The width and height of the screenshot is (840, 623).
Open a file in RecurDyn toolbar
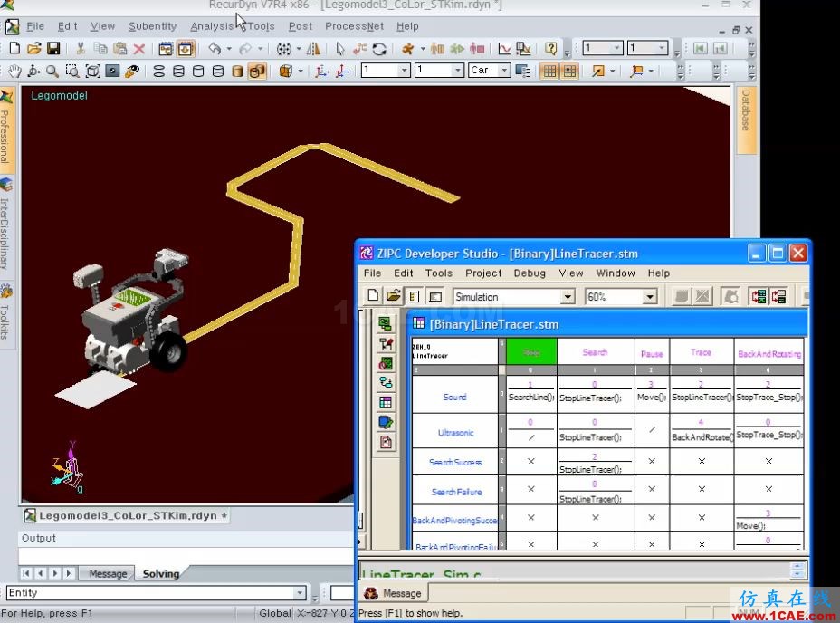click(x=33, y=49)
